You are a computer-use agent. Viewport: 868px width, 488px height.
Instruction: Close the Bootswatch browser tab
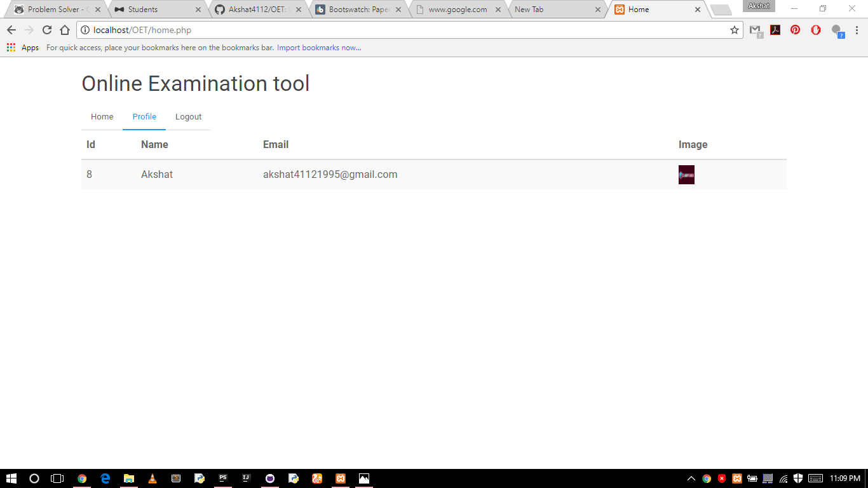398,10
